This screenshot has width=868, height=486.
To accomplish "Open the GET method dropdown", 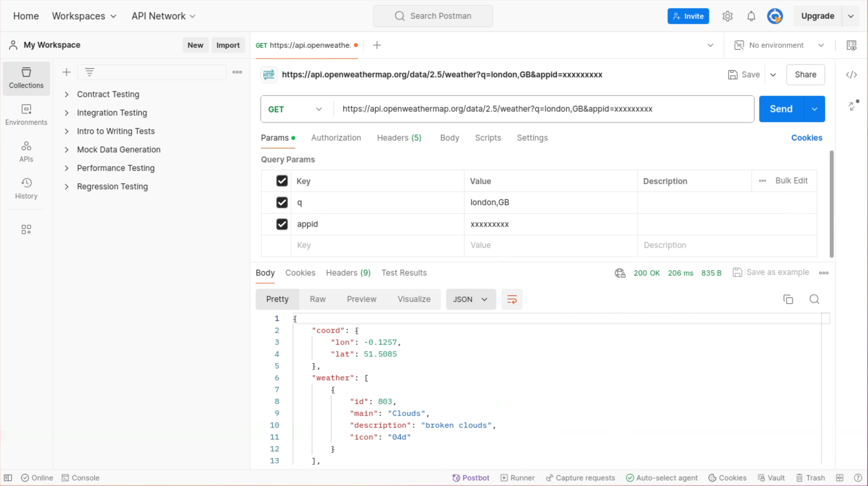I will [x=296, y=109].
